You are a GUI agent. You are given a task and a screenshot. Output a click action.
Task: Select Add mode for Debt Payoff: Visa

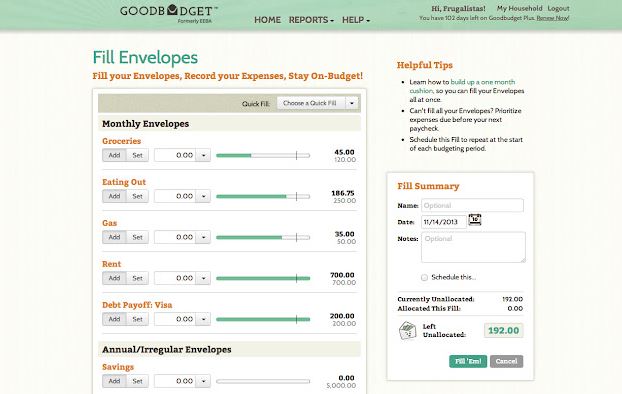114,319
